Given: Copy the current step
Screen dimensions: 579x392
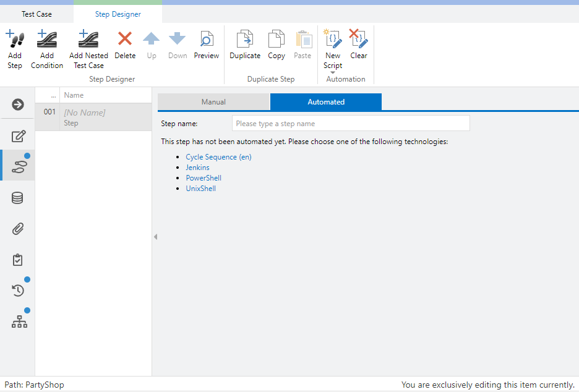Looking at the screenshot, I should 277,40.
